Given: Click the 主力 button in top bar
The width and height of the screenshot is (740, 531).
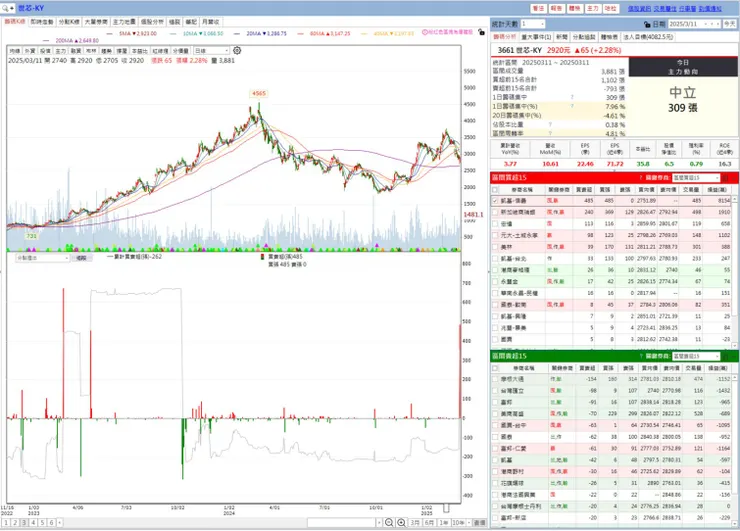Looking at the screenshot, I should click(x=593, y=8).
